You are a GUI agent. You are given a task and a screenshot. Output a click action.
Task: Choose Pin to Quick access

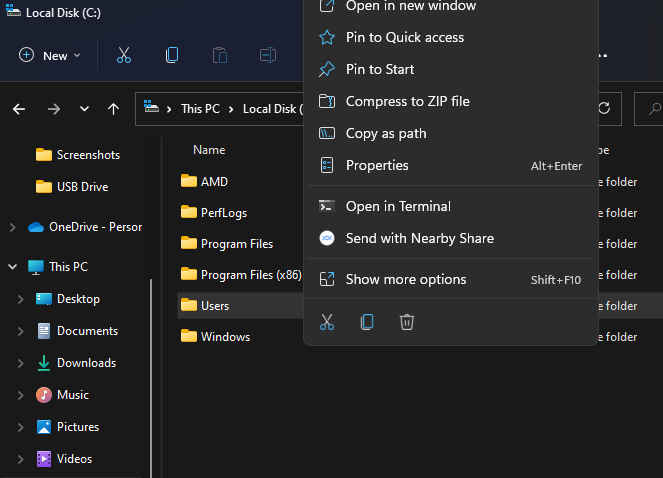pyautogui.click(x=451, y=37)
